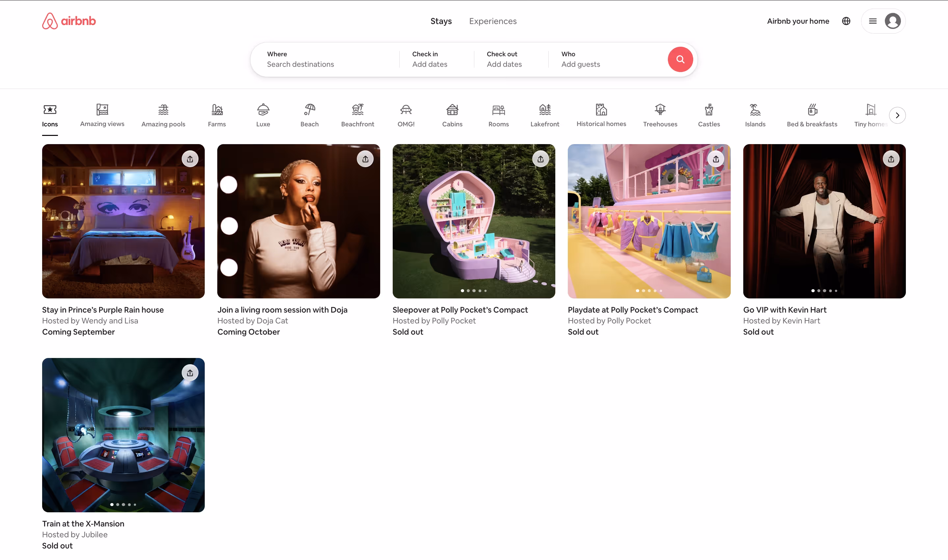Click the Airbnb logo
The image size is (948, 560).
coord(69,21)
